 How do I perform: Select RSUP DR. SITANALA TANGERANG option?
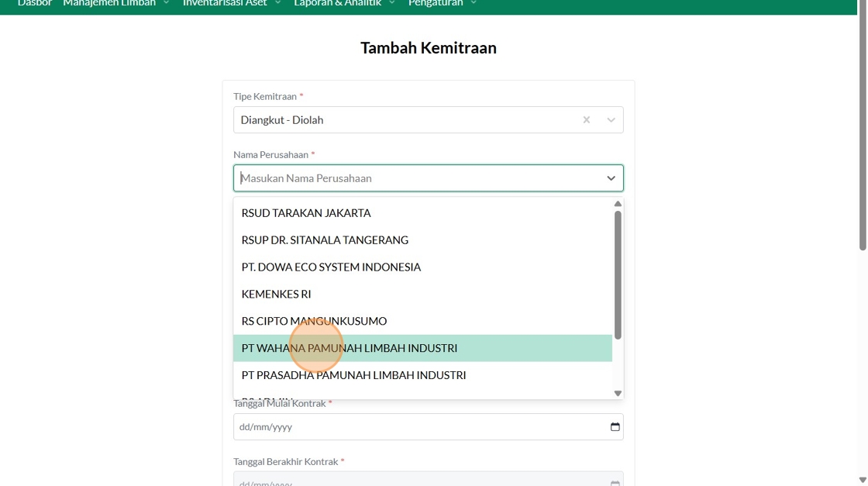pyautogui.click(x=422, y=240)
